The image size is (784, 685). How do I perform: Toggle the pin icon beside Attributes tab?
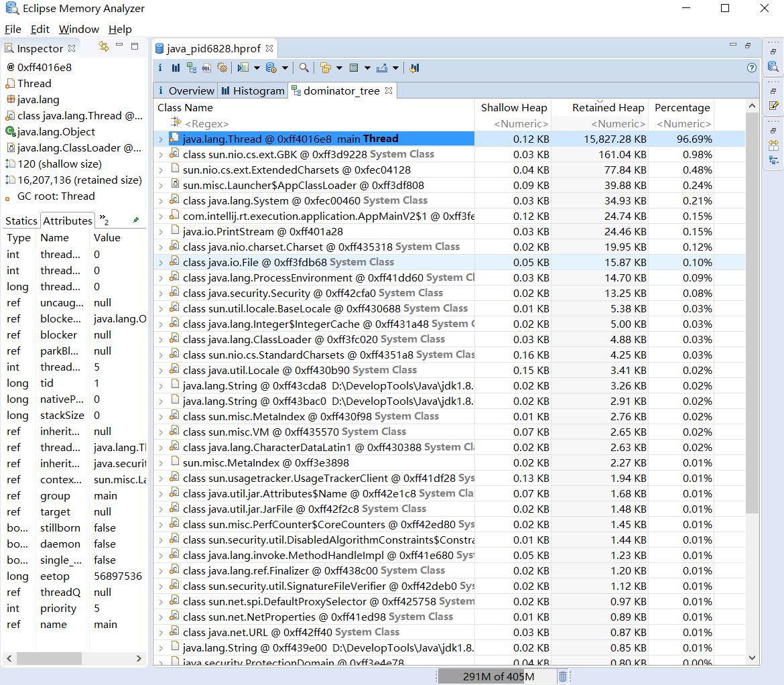tap(135, 219)
